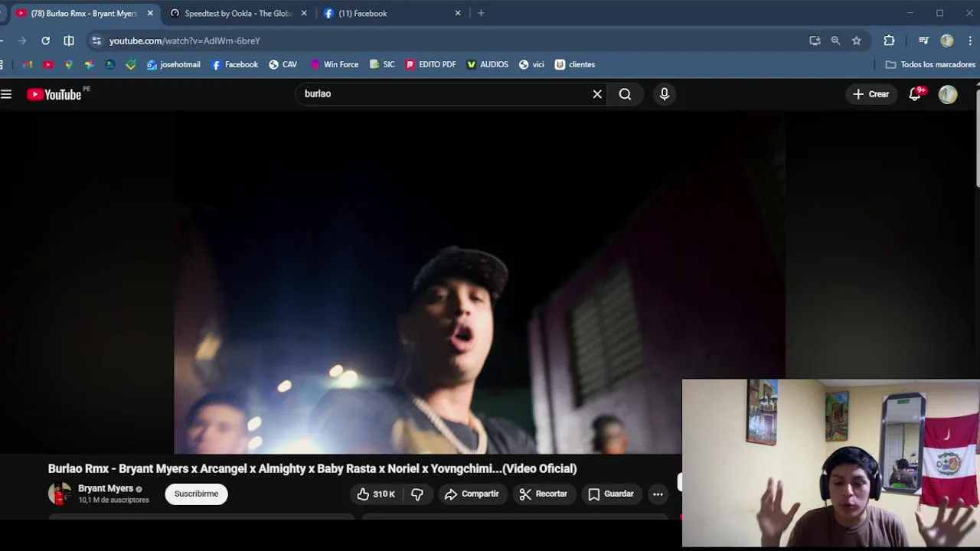Reload the current page
Viewport: 980px width, 551px height.
click(46, 41)
